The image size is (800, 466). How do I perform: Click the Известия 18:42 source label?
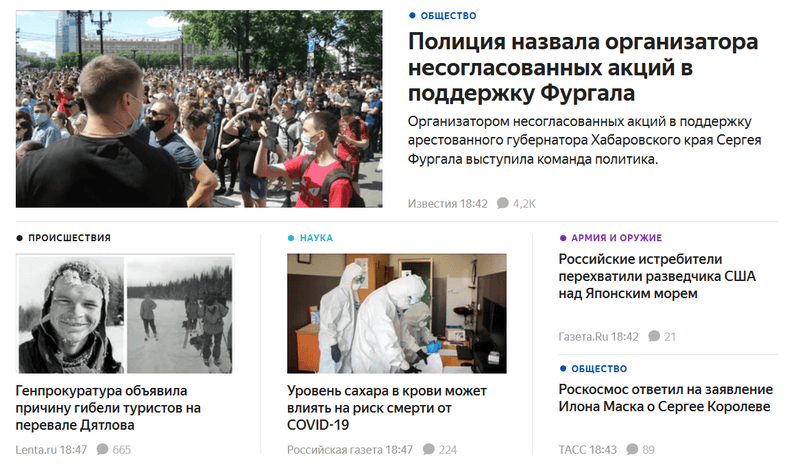pyautogui.click(x=447, y=204)
